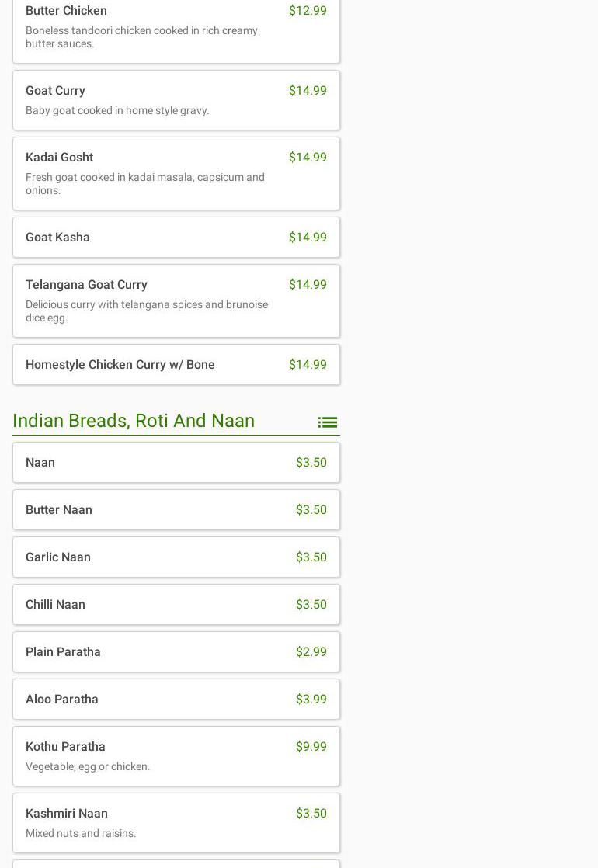This screenshot has height=868, width=598.
Task: Click the $9.99 Kothu Paratha price
Action: click(311, 747)
